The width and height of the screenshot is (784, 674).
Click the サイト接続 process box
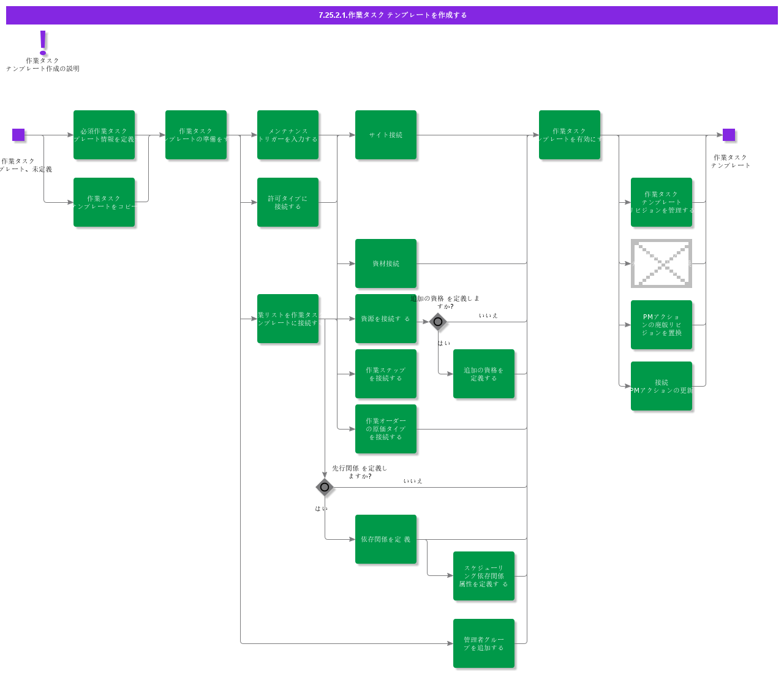click(x=386, y=135)
